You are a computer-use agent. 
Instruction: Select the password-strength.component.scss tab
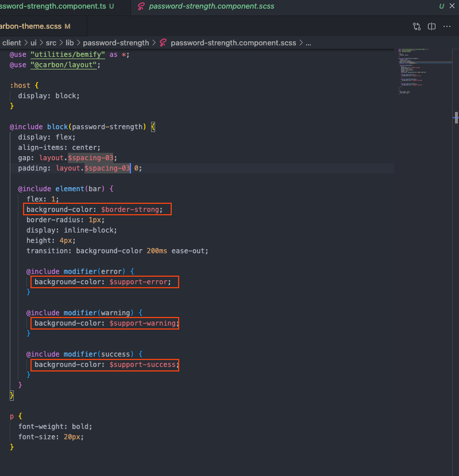point(211,6)
